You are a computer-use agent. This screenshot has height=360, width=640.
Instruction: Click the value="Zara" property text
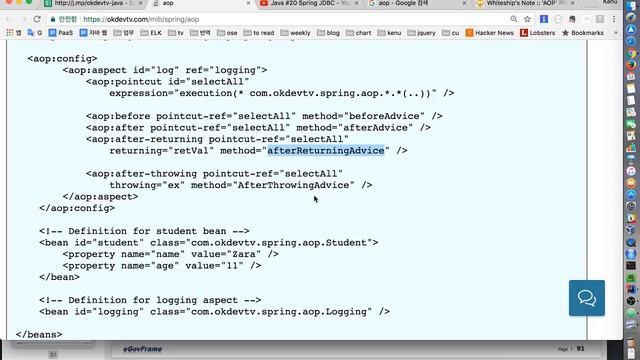pyautogui.click(x=223, y=254)
